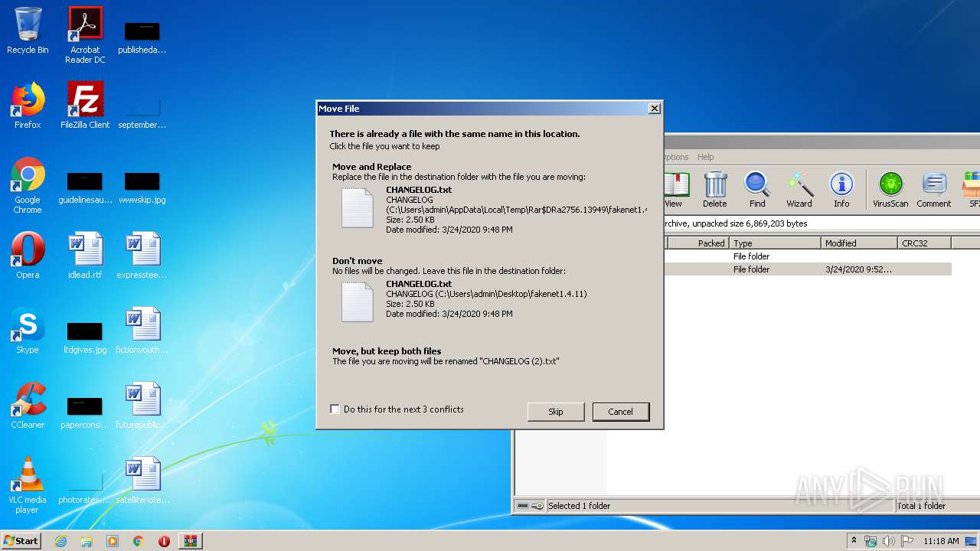Select ltdgives.jpg file on desktop

[x=85, y=336]
